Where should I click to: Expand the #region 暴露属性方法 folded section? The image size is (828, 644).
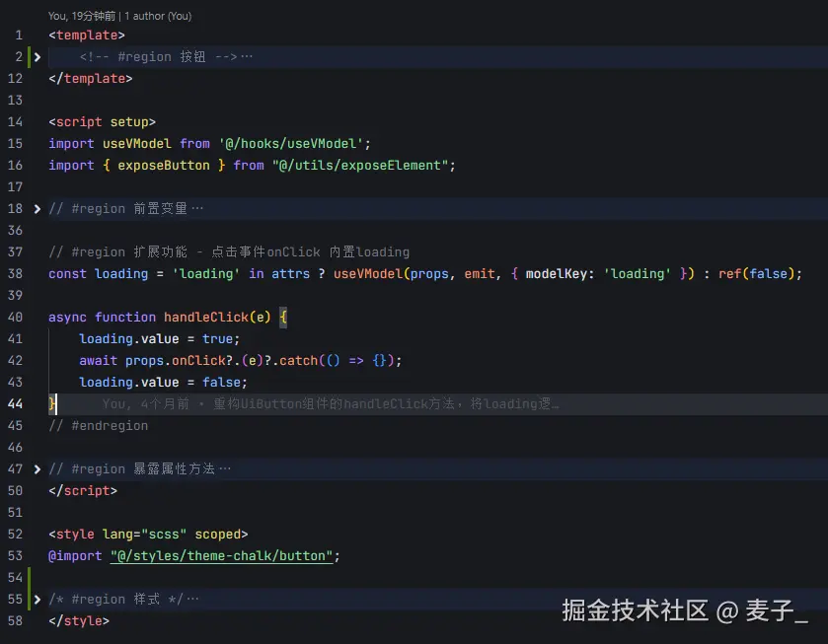coord(37,468)
